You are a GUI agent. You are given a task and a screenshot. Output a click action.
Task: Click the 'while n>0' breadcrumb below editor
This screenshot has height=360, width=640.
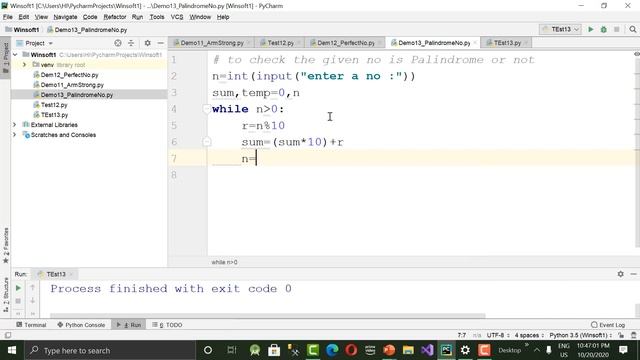coord(224,262)
